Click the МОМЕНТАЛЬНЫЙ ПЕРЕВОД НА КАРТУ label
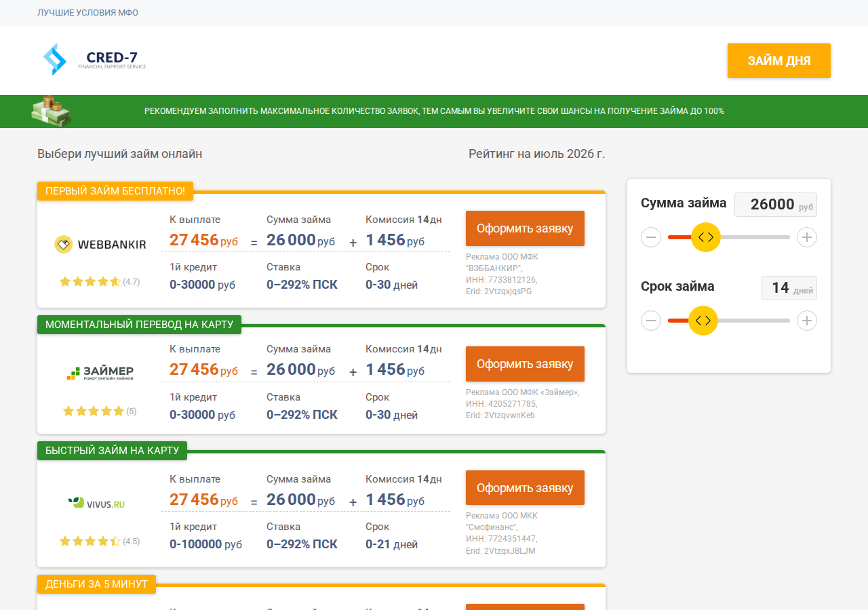Image resolution: width=868 pixels, height=610 pixels. coord(139,325)
